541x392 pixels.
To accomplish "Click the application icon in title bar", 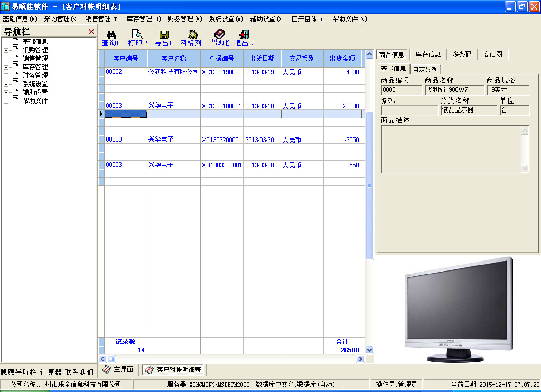I will coord(5,6).
